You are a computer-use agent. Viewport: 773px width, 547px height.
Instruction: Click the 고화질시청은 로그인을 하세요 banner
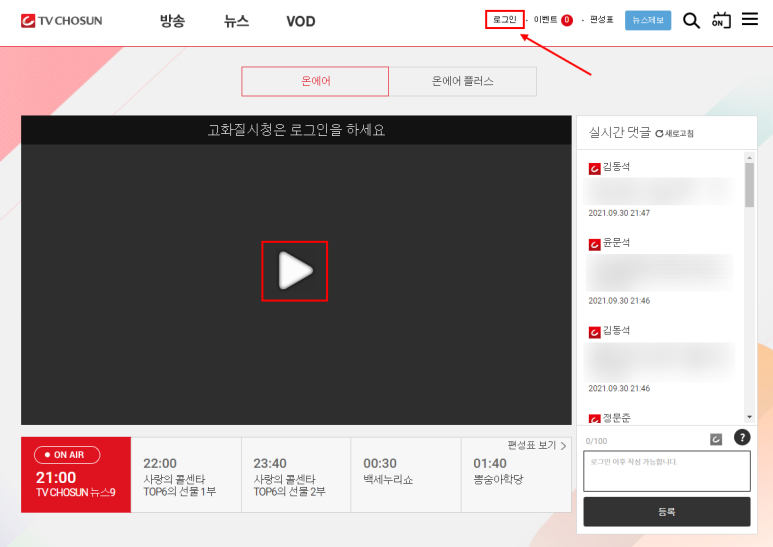pyautogui.click(x=296, y=130)
